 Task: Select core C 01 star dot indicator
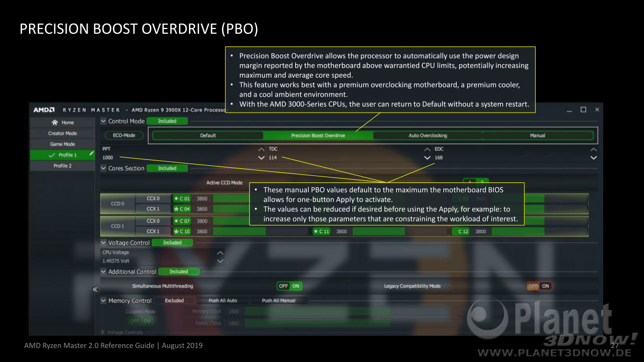(176, 198)
